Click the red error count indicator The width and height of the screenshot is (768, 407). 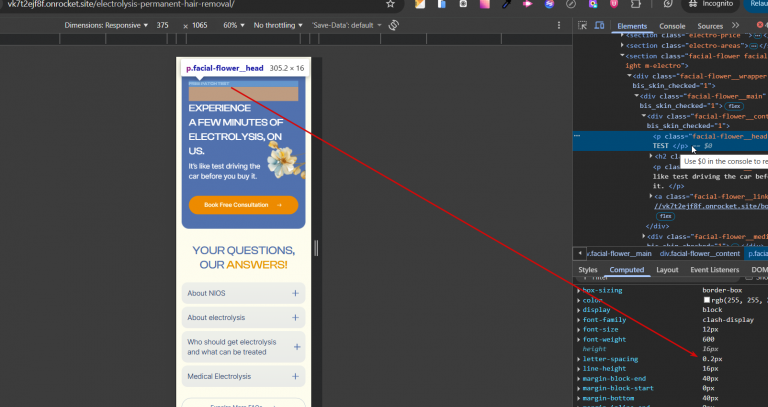[x=762, y=25]
